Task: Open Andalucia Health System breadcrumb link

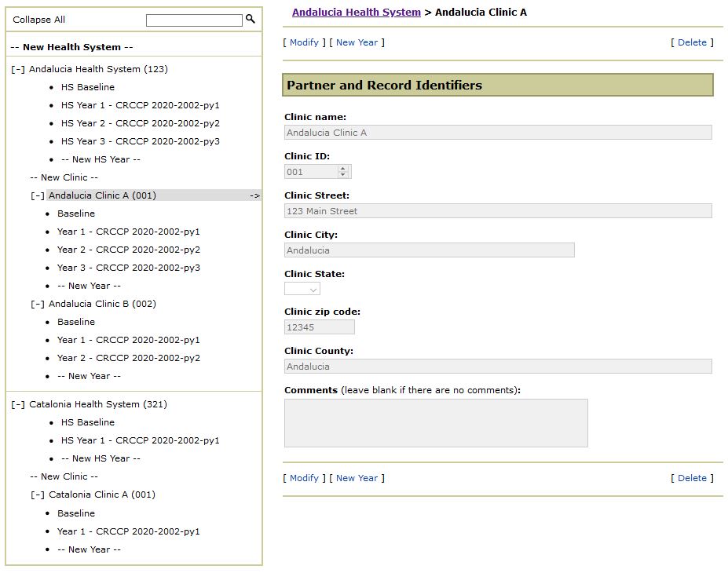Action: (x=356, y=13)
